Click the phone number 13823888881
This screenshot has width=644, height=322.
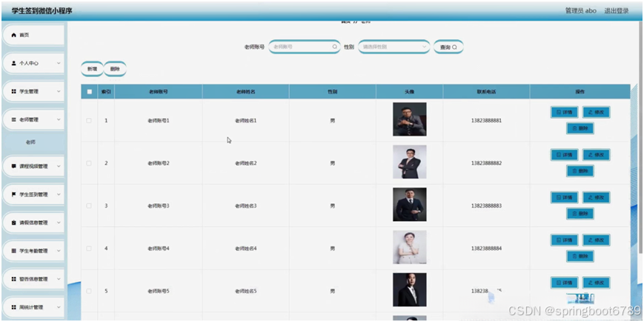click(x=486, y=120)
